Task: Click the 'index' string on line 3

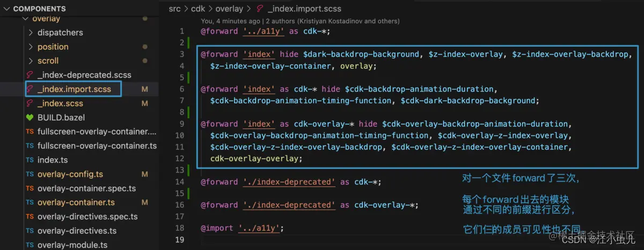Action: (x=259, y=54)
